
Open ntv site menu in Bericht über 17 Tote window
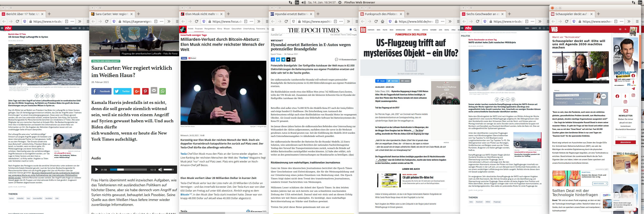(2, 28)
